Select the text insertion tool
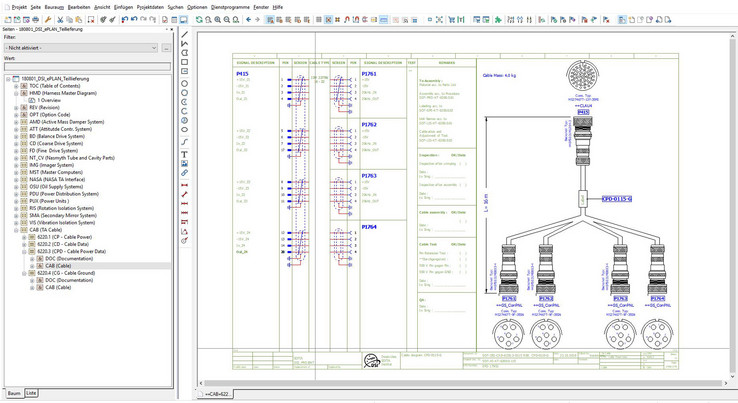The height and width of the screenshot is (403, 738). click(185, 154)
